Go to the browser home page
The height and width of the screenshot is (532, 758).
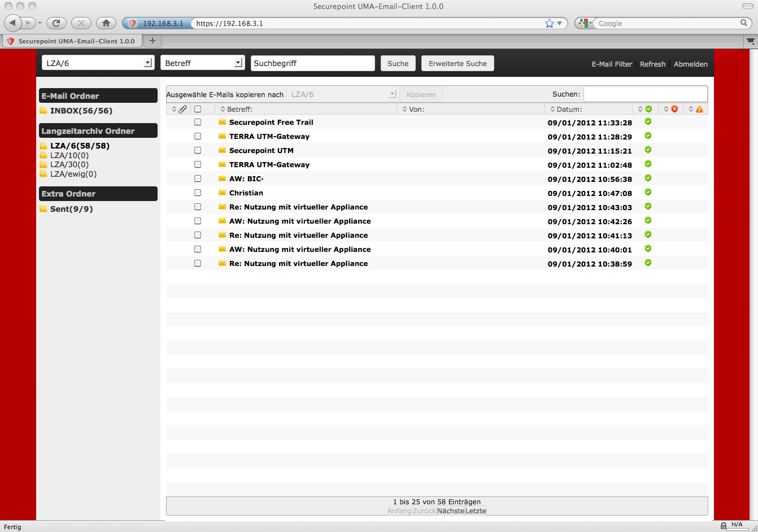pos(106,23)
